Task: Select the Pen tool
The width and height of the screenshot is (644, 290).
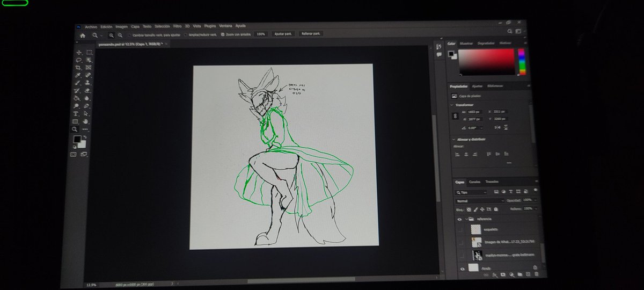Action: click(x=86, y=106)
